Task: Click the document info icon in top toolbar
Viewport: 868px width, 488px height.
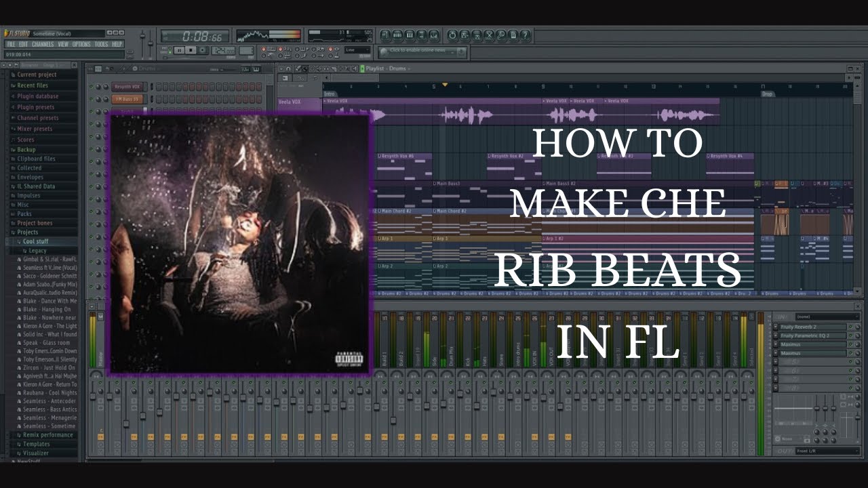Action: tap(513, 35)
